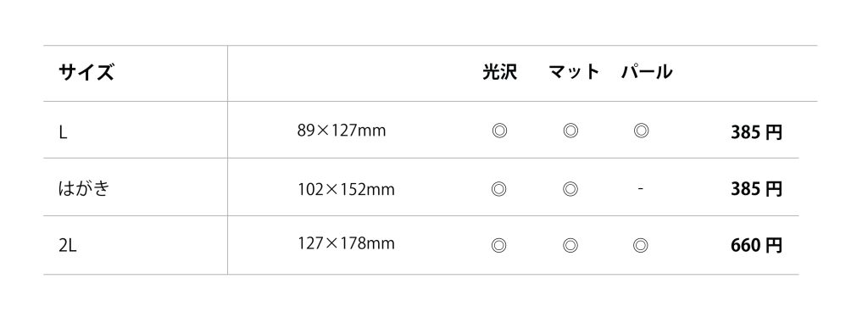The height and width of the screenshot is (312, 868).
Task: Click the パール column header
Action: (x=647, y=72)
